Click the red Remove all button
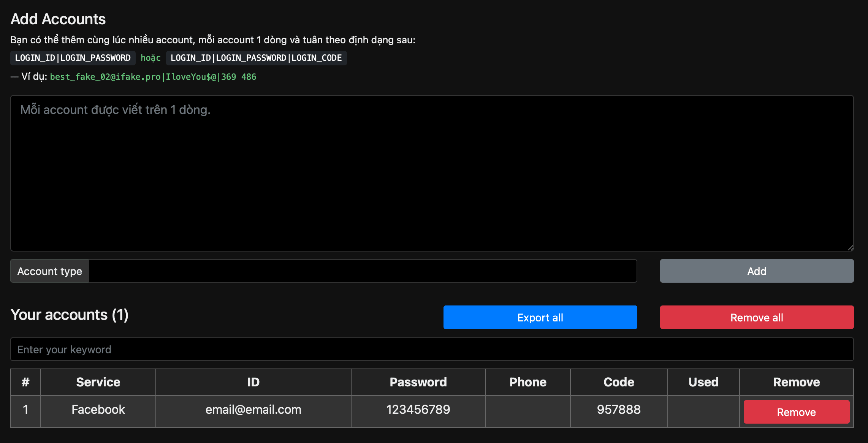 click(x=756, y=317)
